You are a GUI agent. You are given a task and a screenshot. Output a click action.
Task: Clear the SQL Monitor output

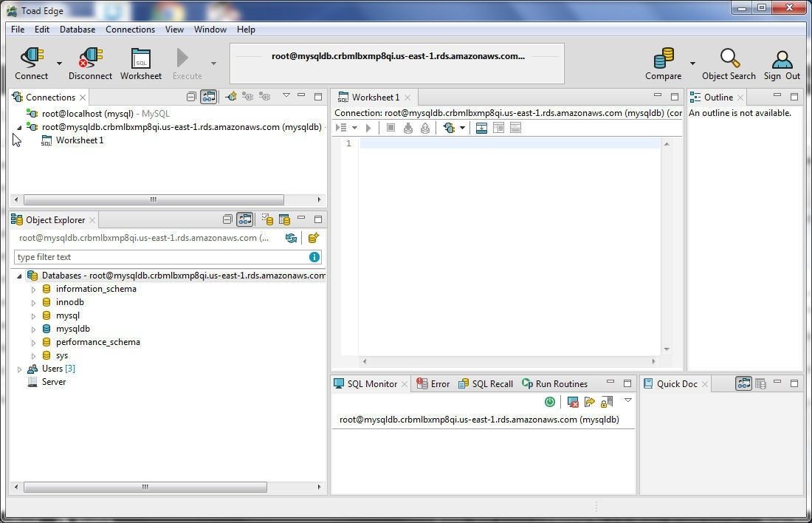pos(573,402)
